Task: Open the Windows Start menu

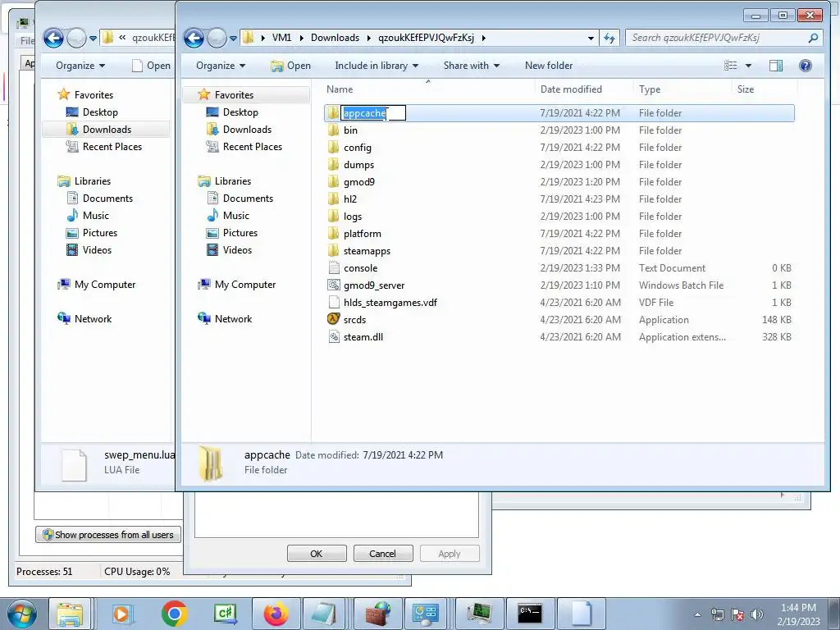Action: click(22, 614)
